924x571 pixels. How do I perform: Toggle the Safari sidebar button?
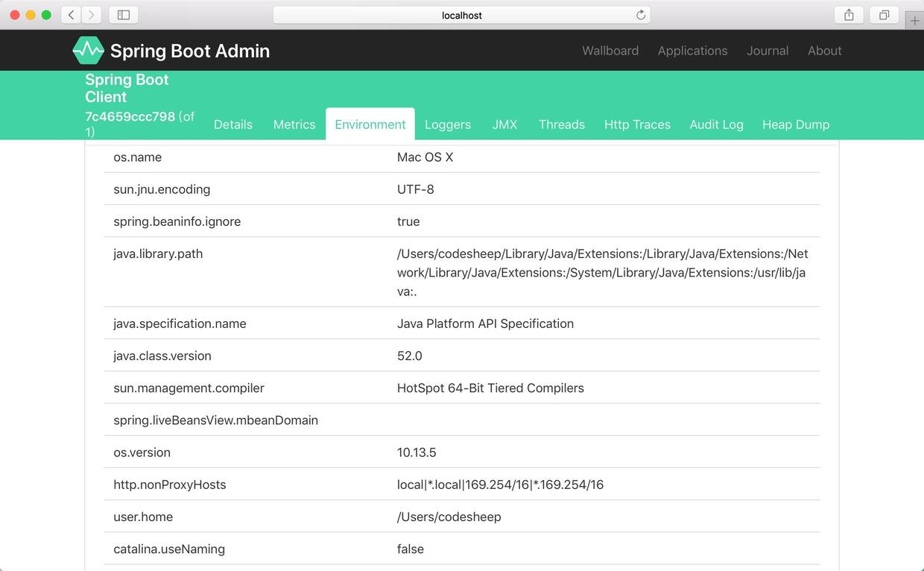tap(124, 15)
